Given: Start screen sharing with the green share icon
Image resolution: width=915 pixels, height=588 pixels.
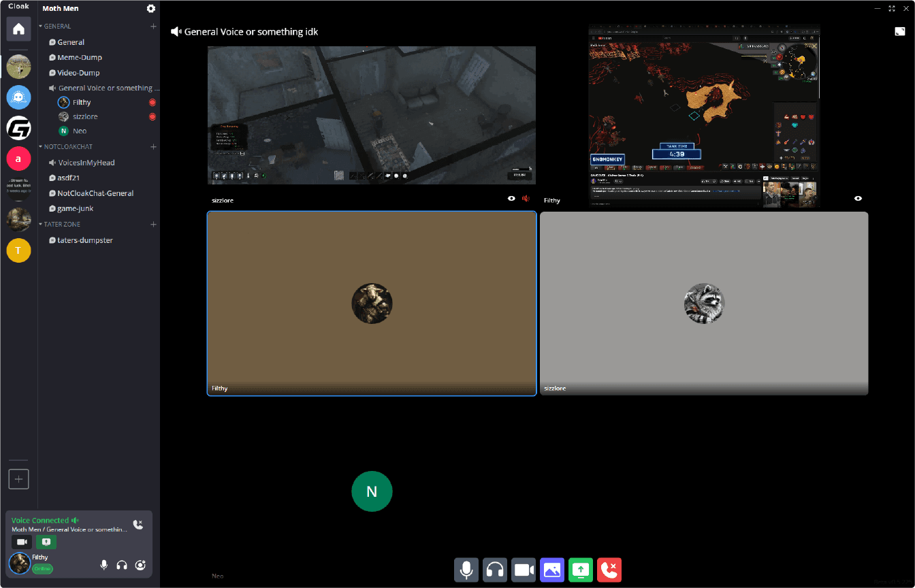Looking at the screenshot, I should pyautogui.click(x=581, y=570).
